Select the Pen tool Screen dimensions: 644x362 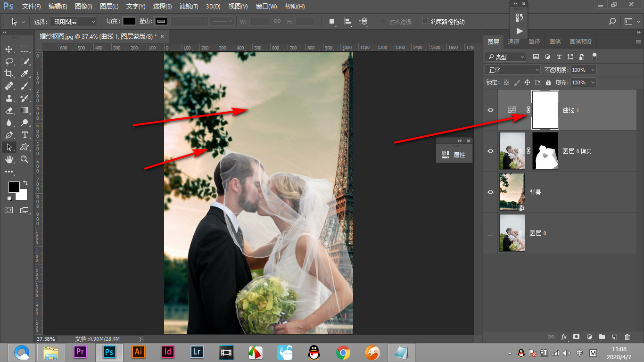[x=9, y=135]
